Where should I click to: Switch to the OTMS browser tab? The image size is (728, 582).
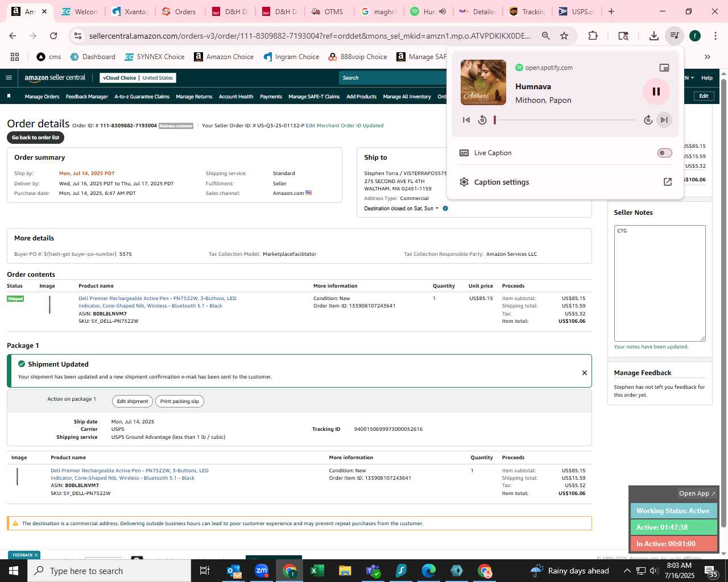[327, 11]
